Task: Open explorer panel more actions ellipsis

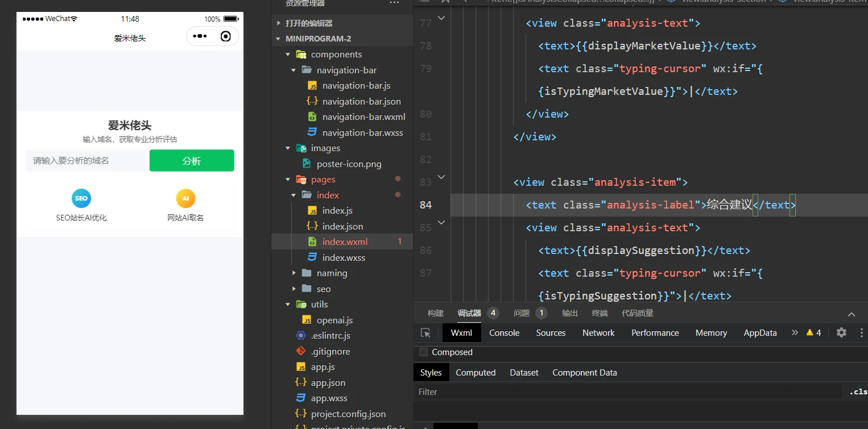Action: pos(394,3)
